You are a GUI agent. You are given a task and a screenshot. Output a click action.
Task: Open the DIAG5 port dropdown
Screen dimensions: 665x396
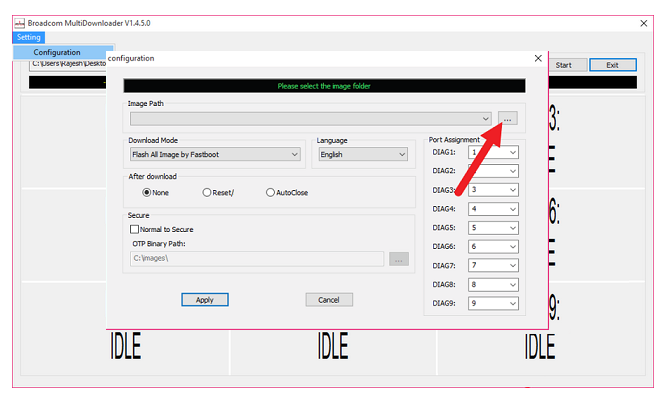pyautogui.click(x=493, y=228)
